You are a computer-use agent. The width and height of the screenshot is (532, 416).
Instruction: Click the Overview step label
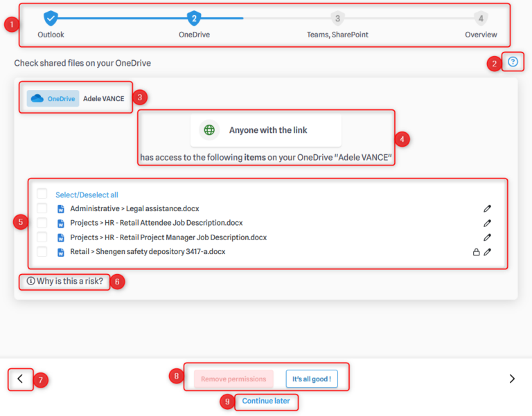(x=481, y=35)
